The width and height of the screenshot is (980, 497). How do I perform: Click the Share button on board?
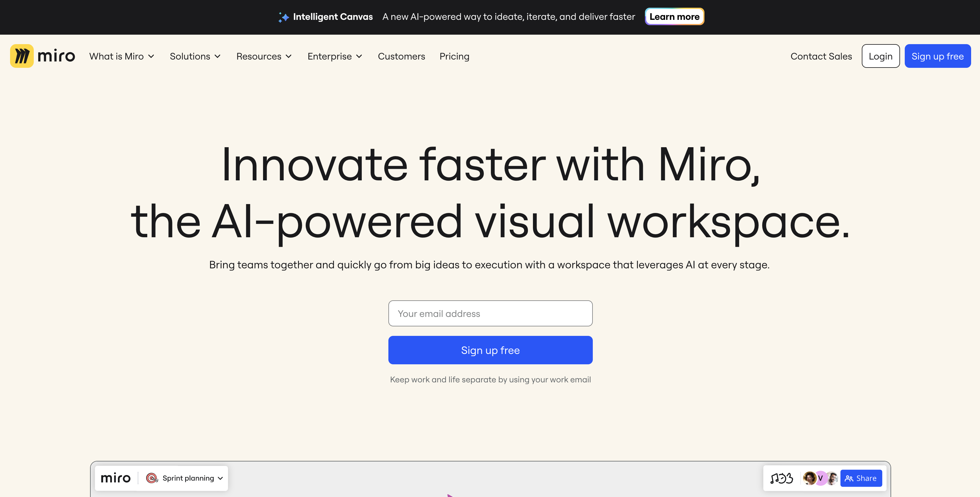coord(861,478)
